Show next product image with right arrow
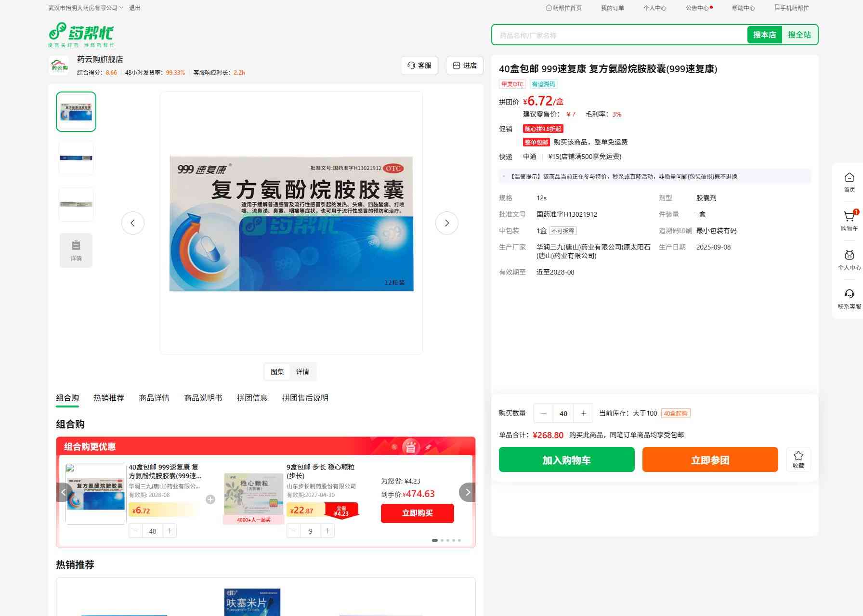 tap(446, 223)
